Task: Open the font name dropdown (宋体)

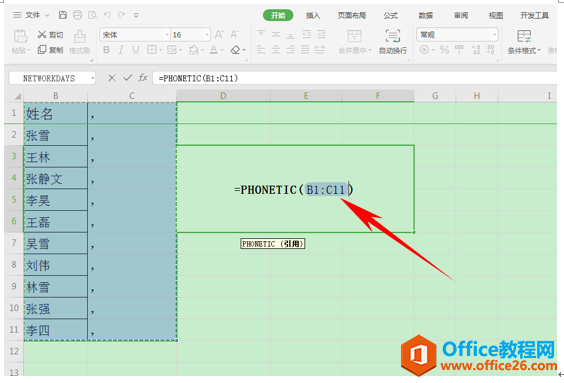Action: click(135, 35)
